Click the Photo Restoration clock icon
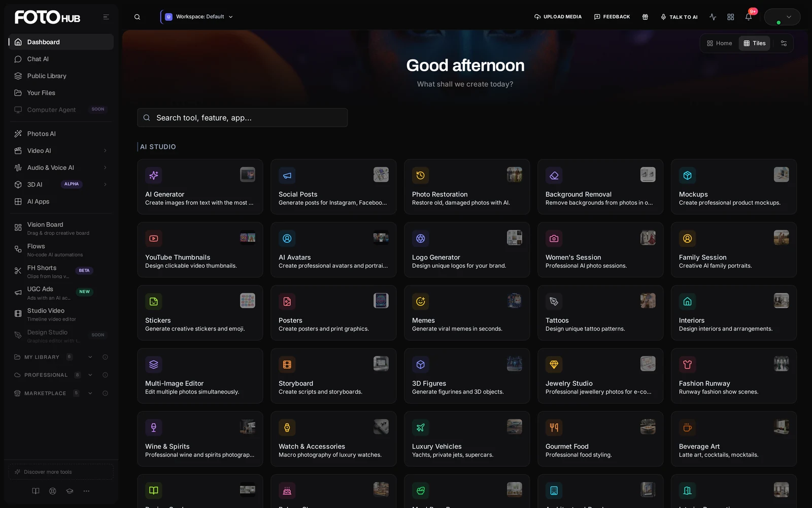This screenshot has width=812, height=508. point(420,175)
